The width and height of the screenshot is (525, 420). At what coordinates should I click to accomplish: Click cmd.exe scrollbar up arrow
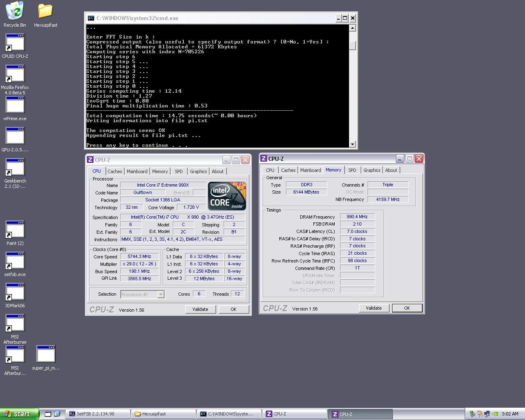352,28
